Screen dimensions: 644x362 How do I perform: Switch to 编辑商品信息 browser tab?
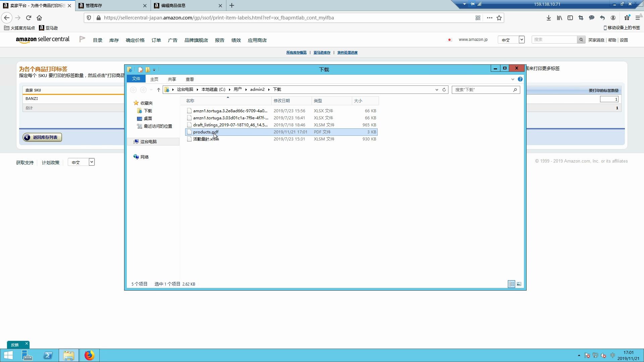coord(188,5)
